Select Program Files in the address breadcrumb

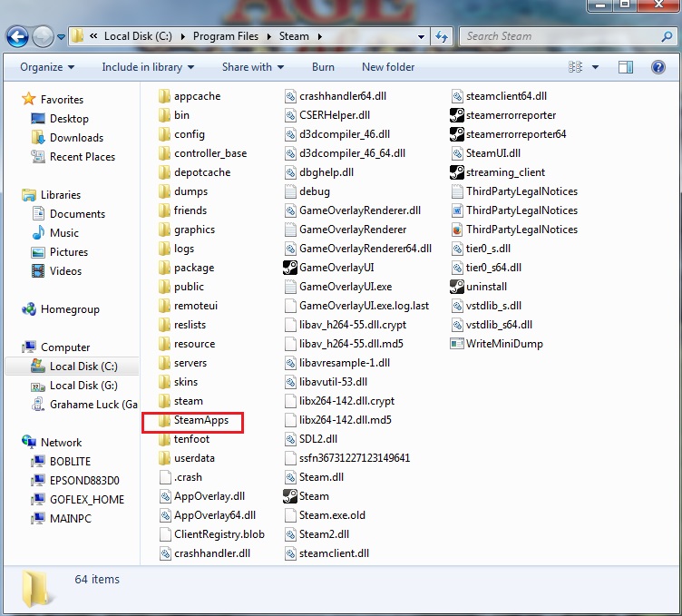click(x=225, y=36)
